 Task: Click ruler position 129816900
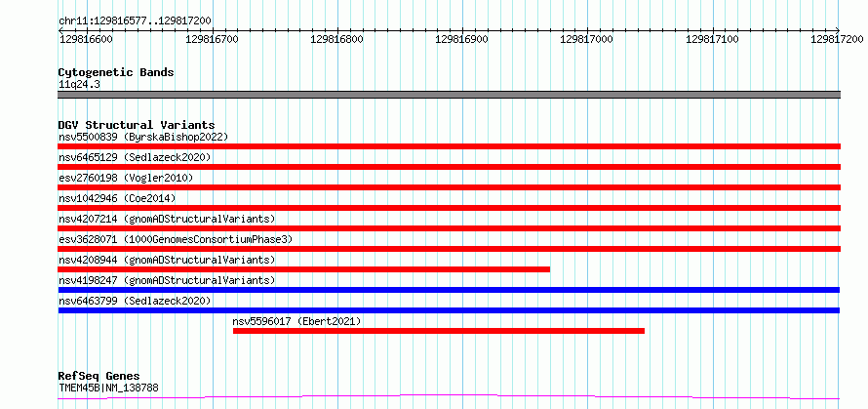[x=462, y=39]
